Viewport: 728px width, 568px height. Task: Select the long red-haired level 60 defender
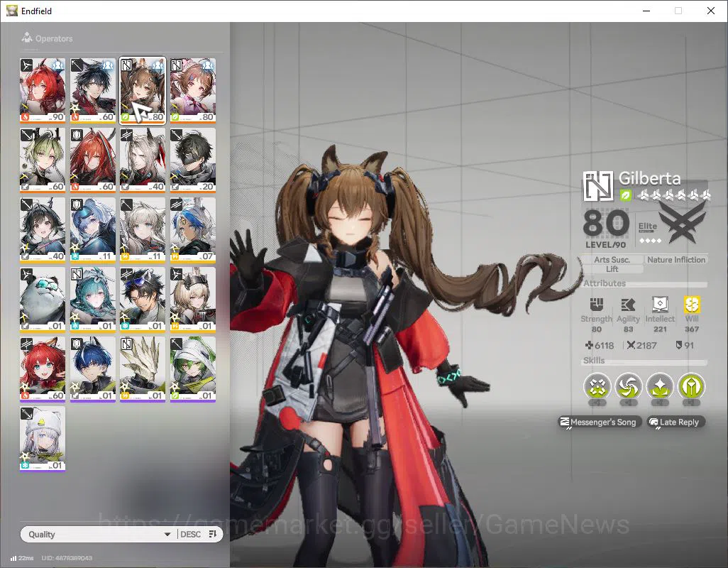point(92,160)
